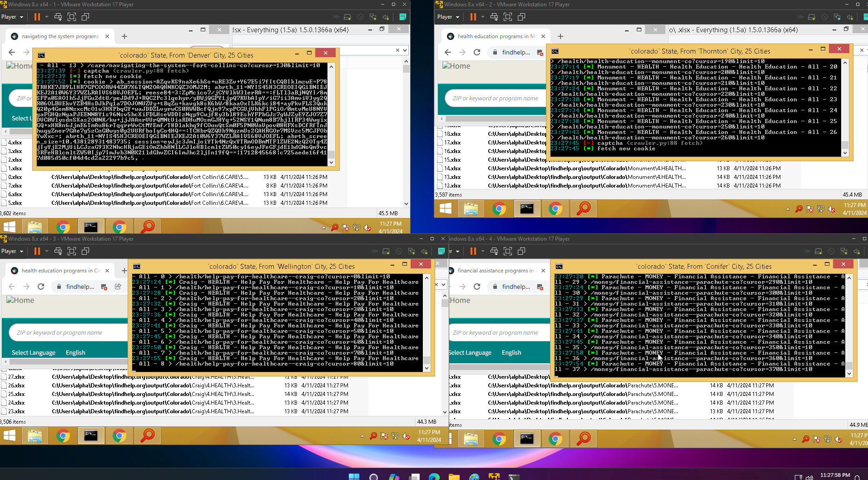868x480 pixels.
Task: Click Send Ctrl+Alt+Del icon in VM 2 toolbar
Action: point(494,17)
